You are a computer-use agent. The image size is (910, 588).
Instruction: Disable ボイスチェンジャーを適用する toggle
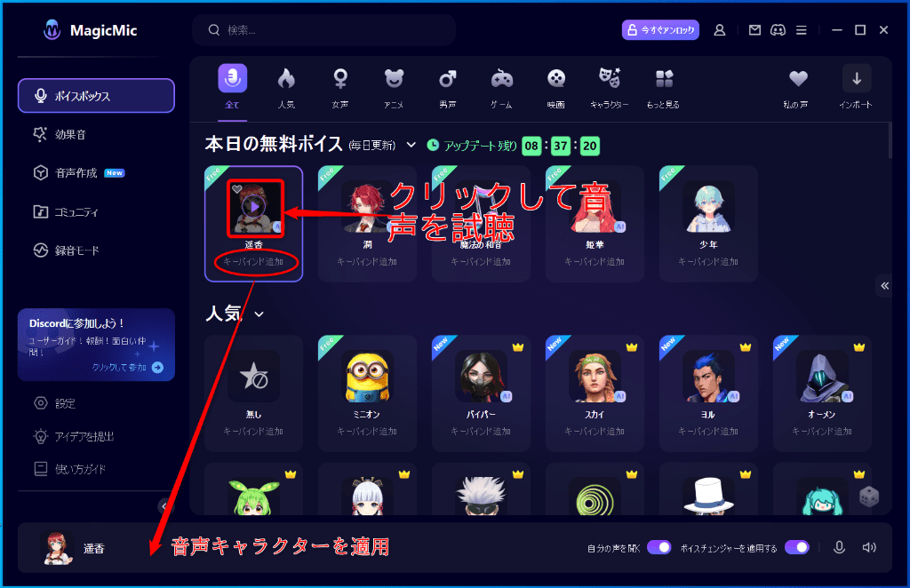click(797, 548)
